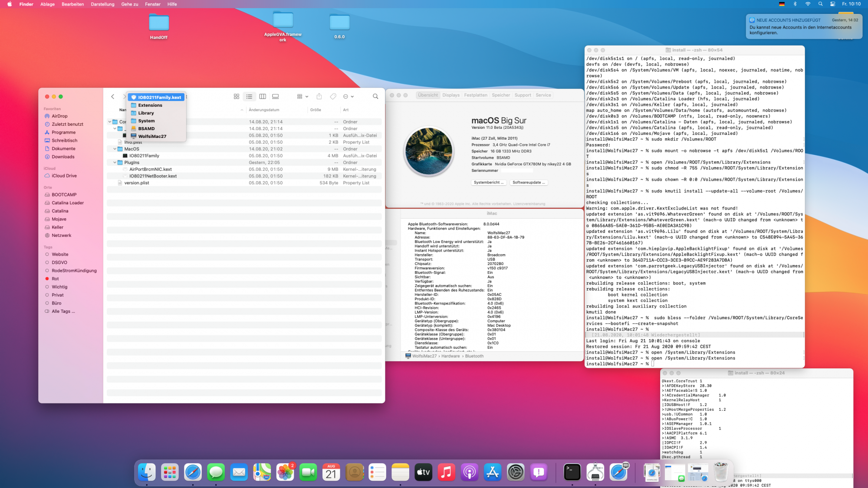Click the Softwareupdate button

click(x=528, y=183)
